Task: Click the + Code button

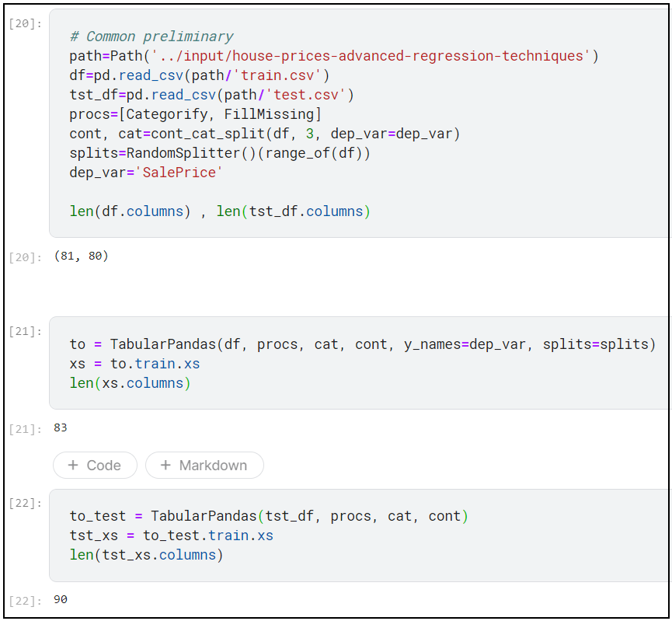Action: point(95,465)
